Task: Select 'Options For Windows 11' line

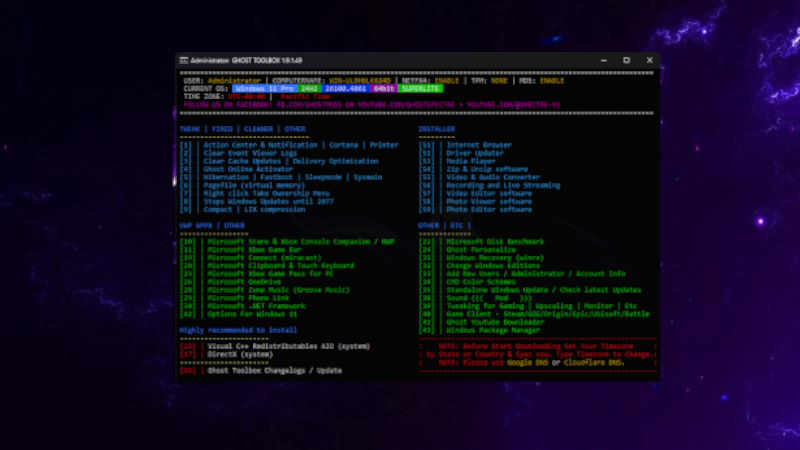Action: (x=238, y=314)
